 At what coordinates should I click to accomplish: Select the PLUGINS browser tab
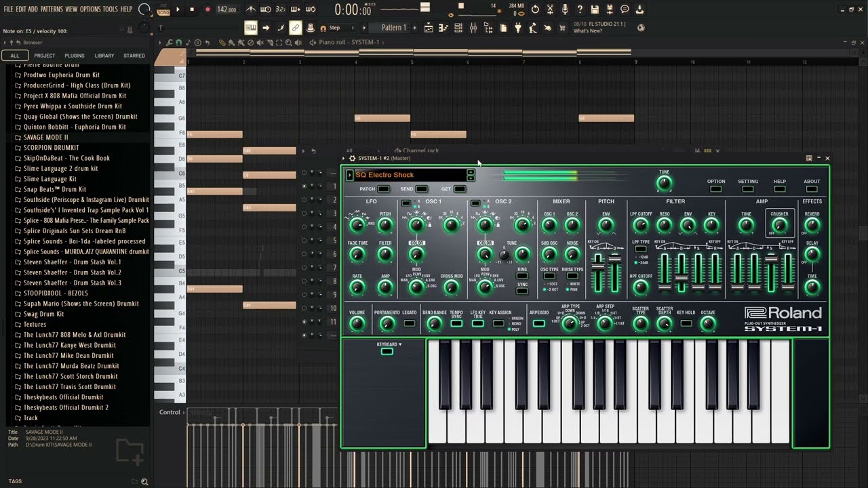click(x=75, y=56)
